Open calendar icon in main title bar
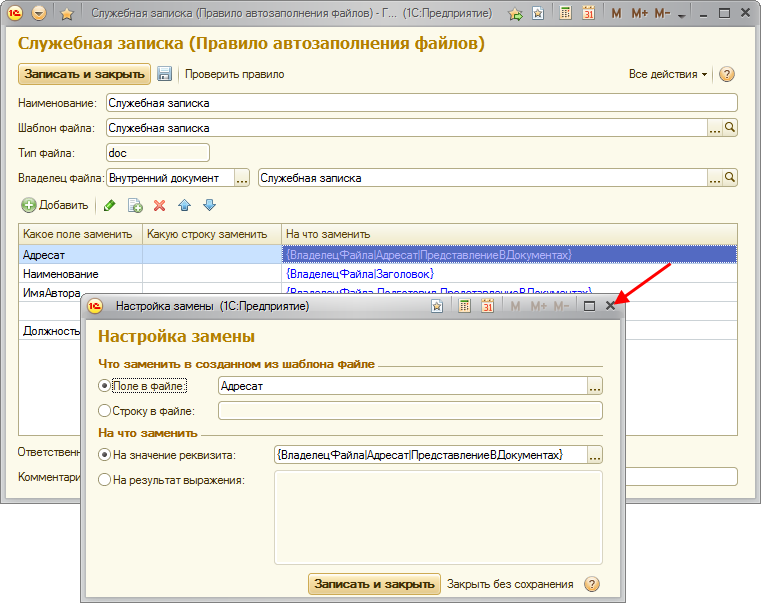This screenshot has width=761, height=603. tap(588, 13)
